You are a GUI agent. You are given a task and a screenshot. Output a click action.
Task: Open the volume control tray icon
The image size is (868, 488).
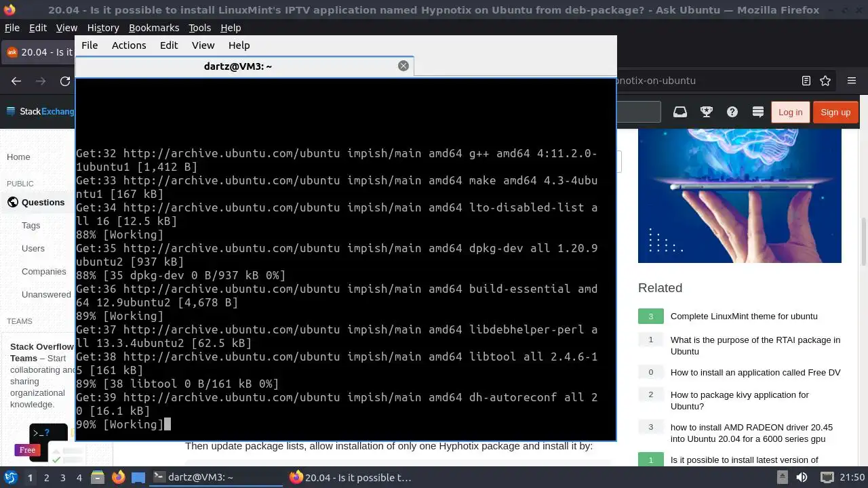802,477
